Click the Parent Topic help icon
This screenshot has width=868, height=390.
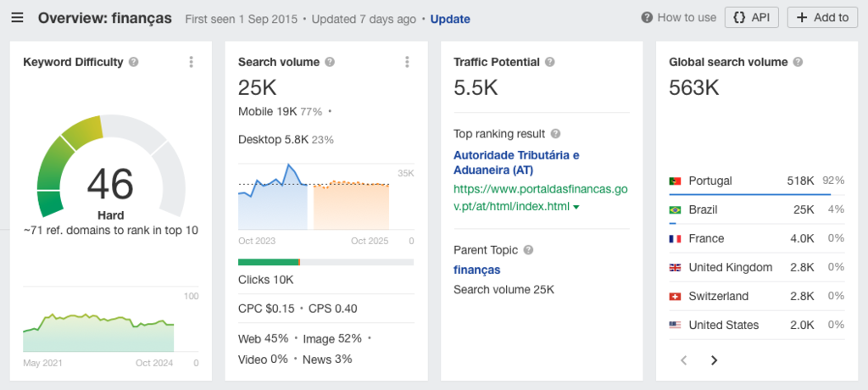528,250
